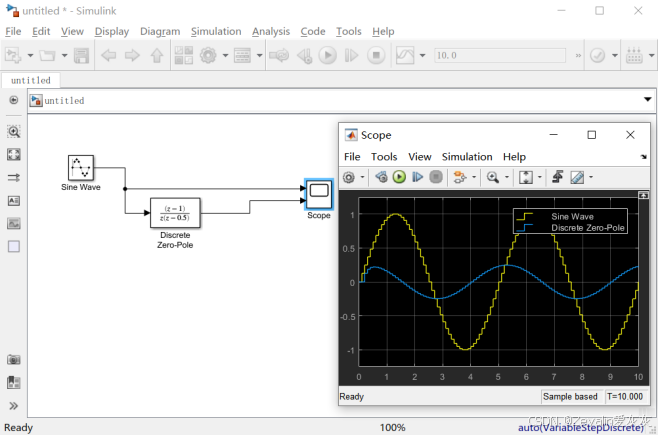Screen dimensions: 659x435
Task: Run the model with Simulink Run button
Action: coord(327,55)
